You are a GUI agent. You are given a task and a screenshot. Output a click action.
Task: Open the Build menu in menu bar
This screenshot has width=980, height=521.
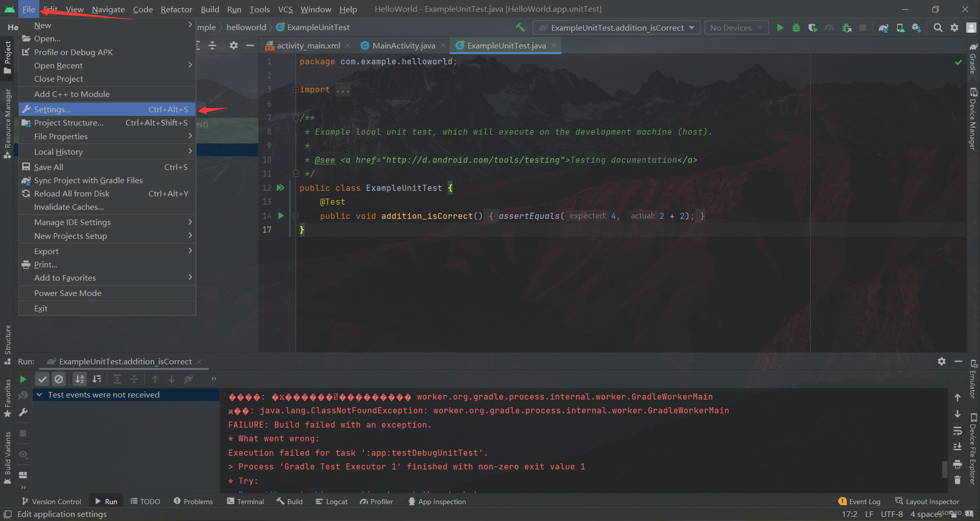pyautogui.click(x=210, y=9)
